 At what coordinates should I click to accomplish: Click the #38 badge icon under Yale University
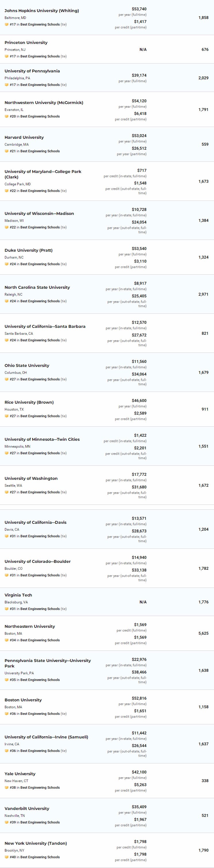coord(6,788)
